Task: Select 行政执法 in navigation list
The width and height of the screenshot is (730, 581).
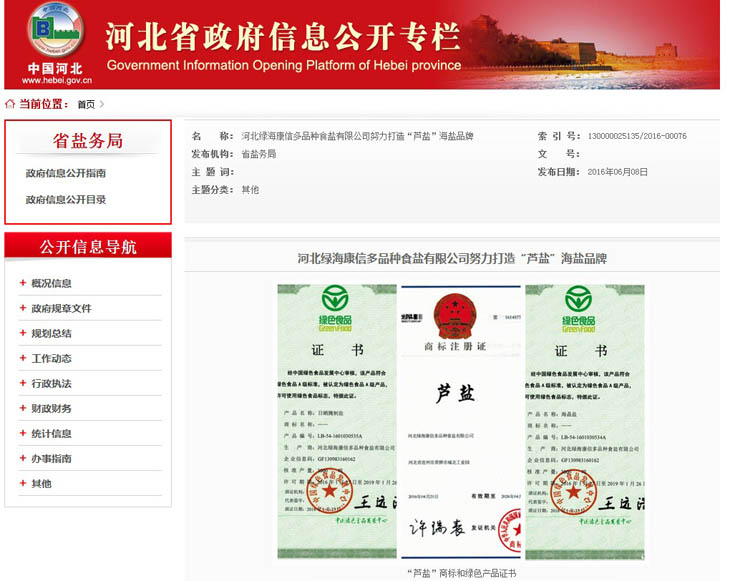Action: point(51,384)
